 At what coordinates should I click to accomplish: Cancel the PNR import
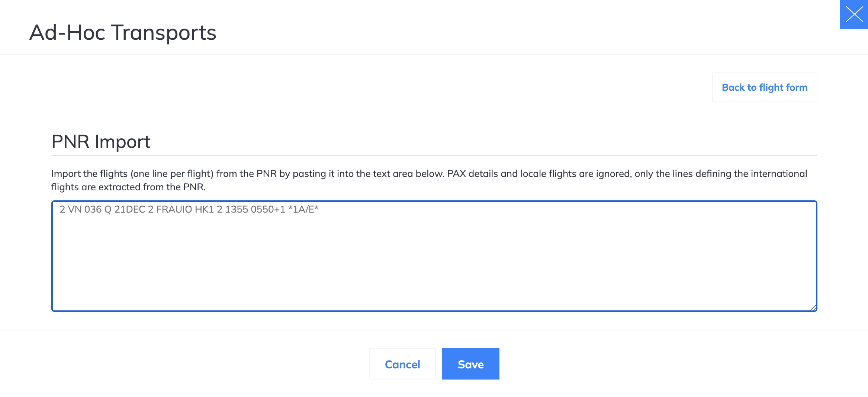pos(402,364)
